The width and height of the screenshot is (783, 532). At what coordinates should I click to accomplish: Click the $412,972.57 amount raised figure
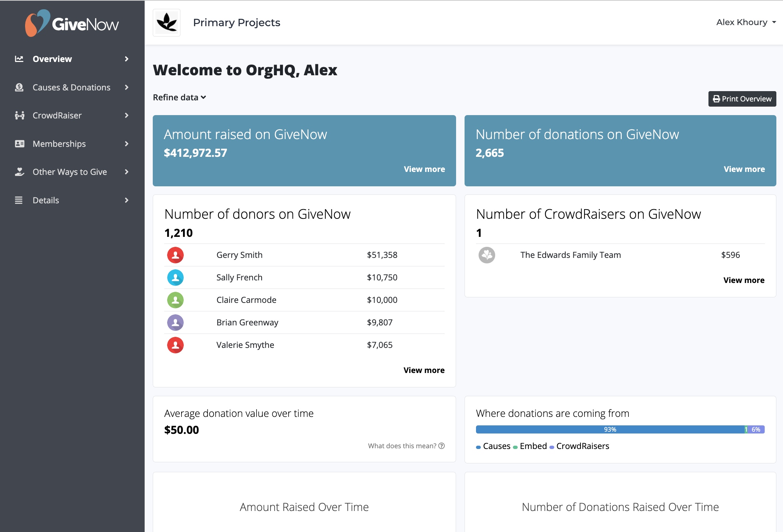click(x=195, y=153)
